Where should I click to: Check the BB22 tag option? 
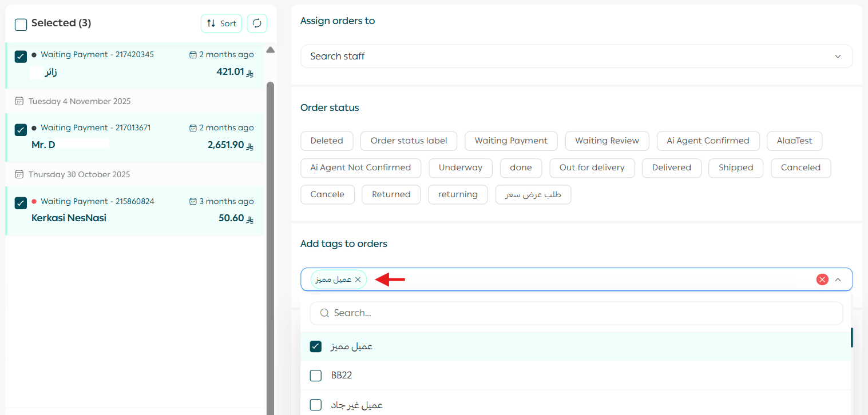(x=315, y=376)
